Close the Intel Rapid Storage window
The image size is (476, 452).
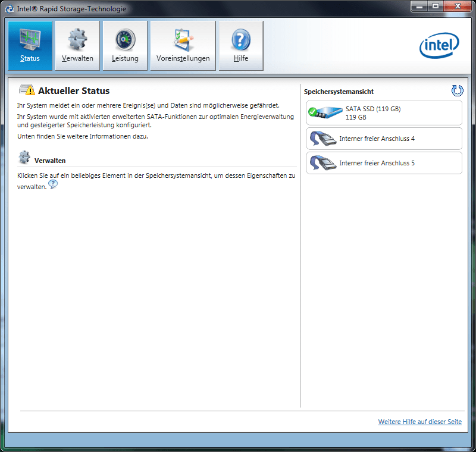tap(458, 6)
